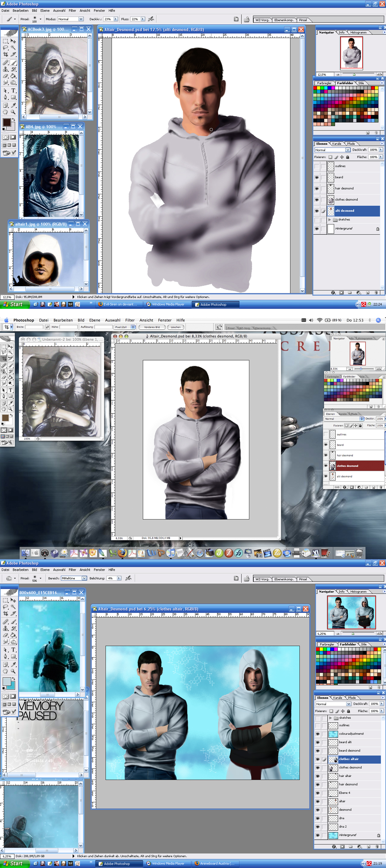Viewport: 386px width, 868px height.
Task: Hide the colouradjustmenst layer visibility
Action: pyautogui.click(x=318, y=733)
